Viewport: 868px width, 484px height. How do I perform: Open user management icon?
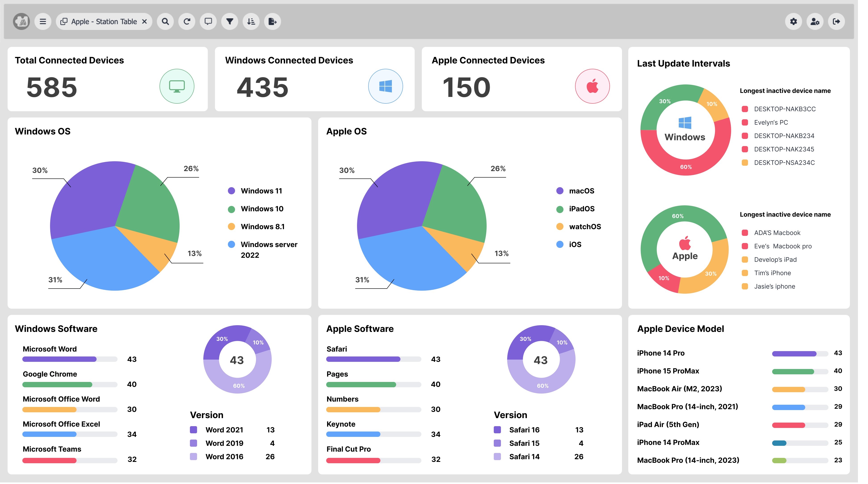coord(815,22)
